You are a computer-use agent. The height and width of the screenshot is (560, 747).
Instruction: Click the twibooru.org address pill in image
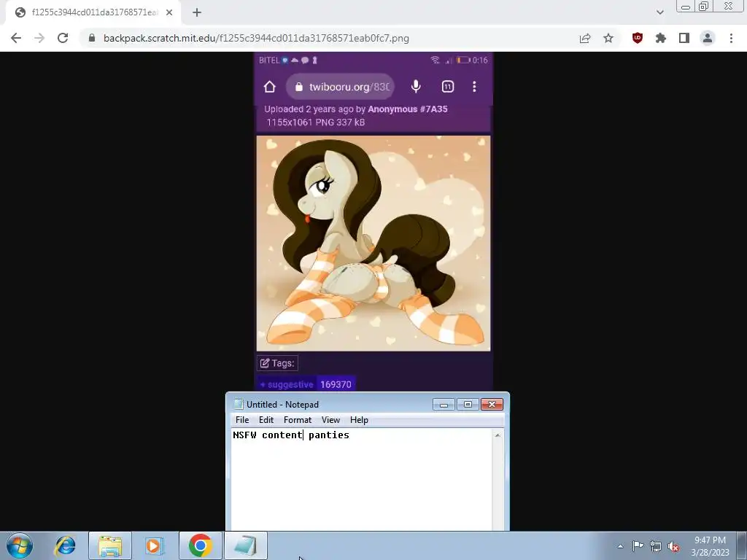(x=340, y=87)
